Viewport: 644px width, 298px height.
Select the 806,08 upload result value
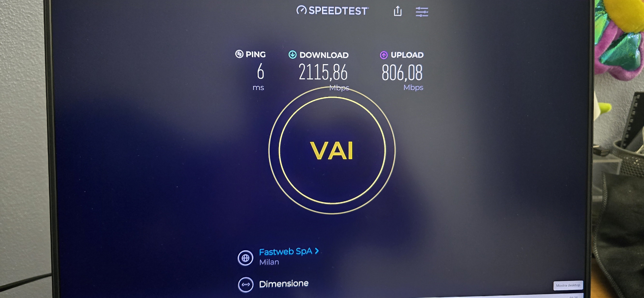pyautogui.click(x=402, y=73)
